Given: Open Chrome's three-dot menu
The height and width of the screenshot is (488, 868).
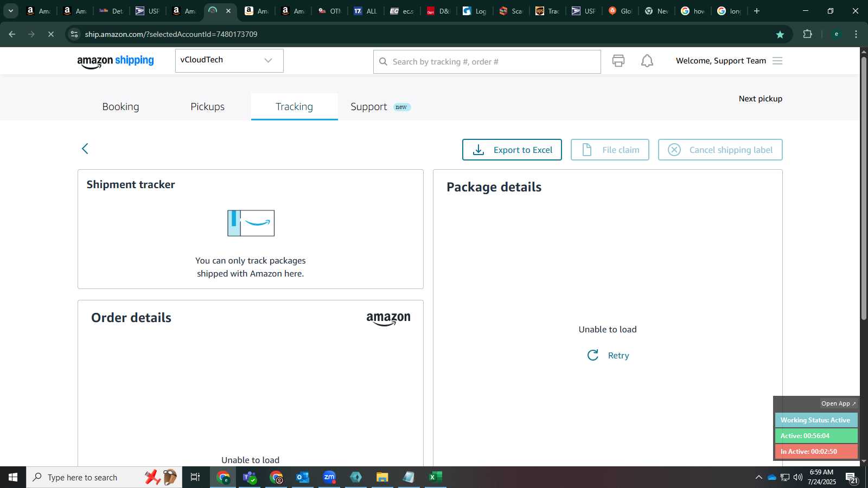Looking at the screenshot, I should (856, 34).
